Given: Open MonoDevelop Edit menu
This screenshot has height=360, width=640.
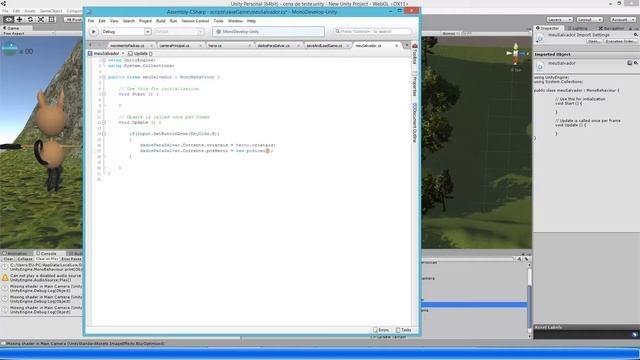Looking at the screenshot, I should coord(102,21).
